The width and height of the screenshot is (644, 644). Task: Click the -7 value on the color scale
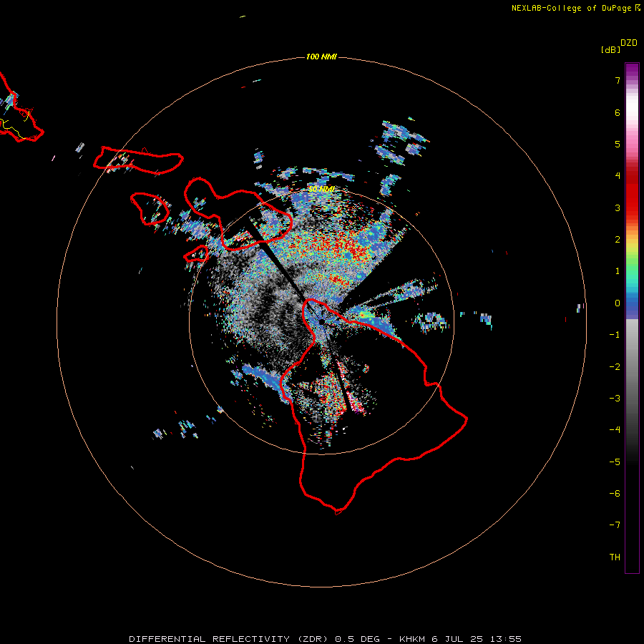pyautogui.click(x=615, y=525)
